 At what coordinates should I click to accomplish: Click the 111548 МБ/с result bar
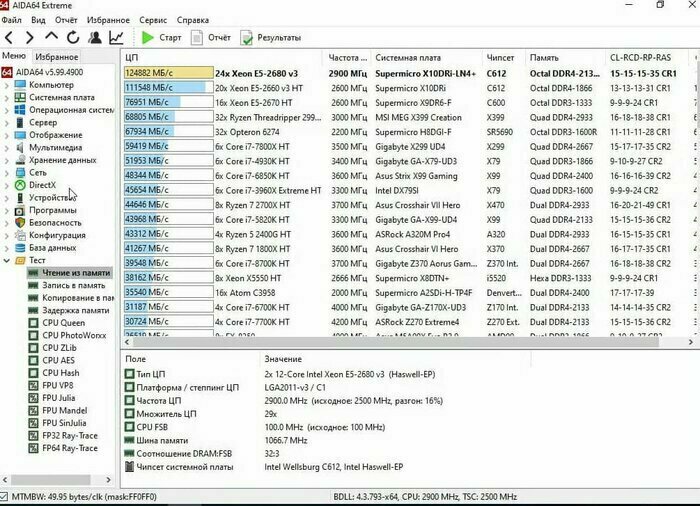click(169, 88)
